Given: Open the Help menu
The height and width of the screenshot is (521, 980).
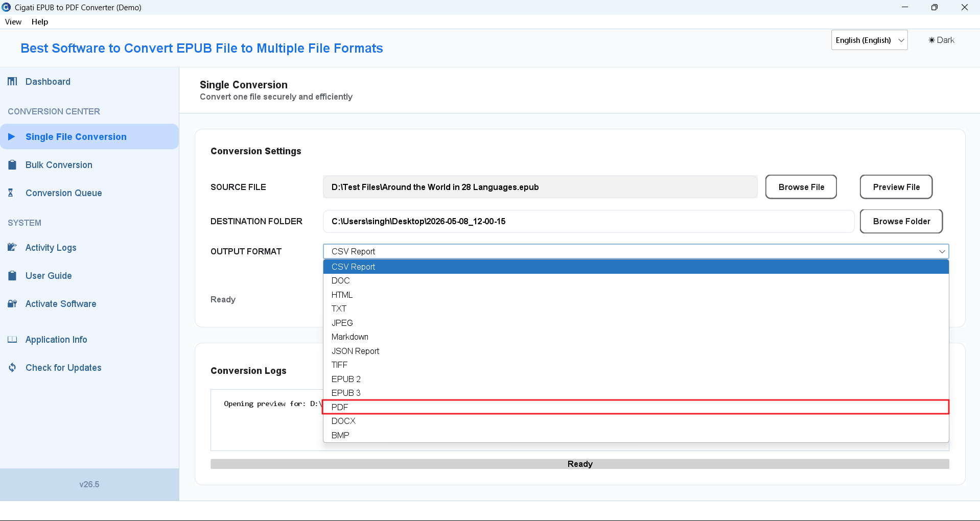Looking at the screenshot, I should 40,22.
